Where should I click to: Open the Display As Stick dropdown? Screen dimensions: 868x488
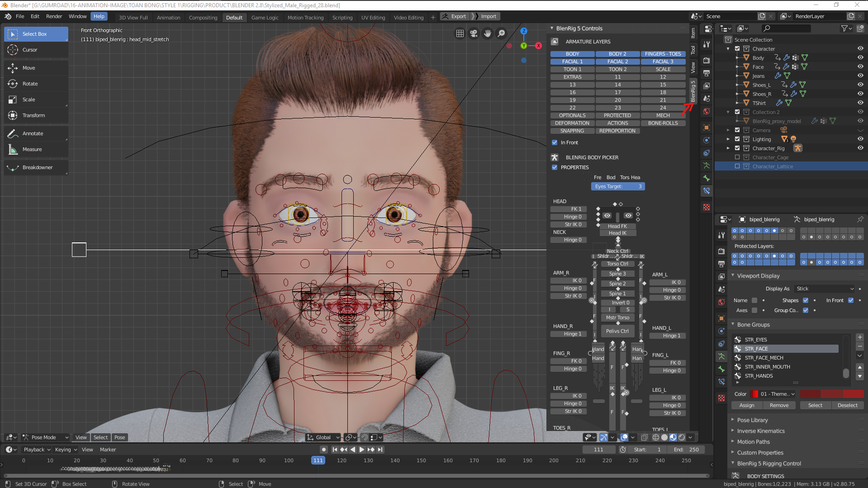[x=825, y=289]
